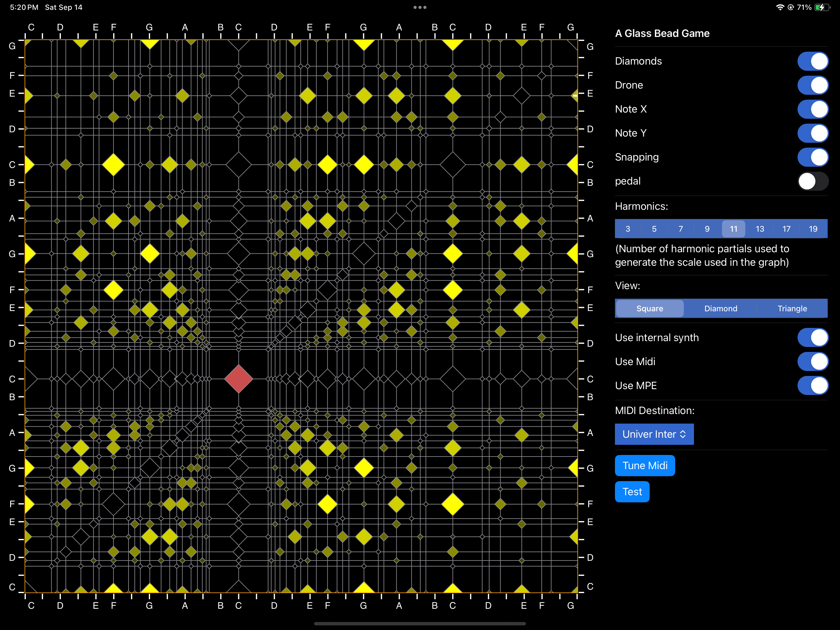Enable the pedal switch
This screenshot has width=840, height=630.
(813, 181)
